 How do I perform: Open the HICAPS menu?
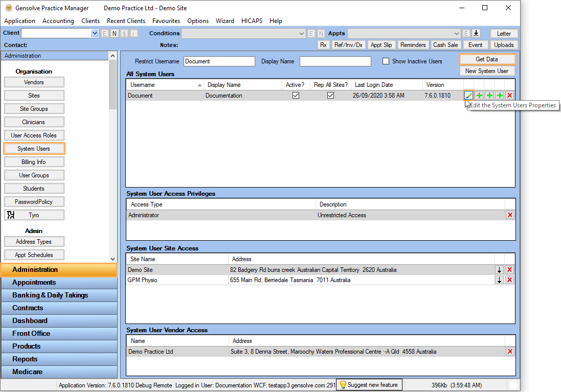(x=252, y=21)
